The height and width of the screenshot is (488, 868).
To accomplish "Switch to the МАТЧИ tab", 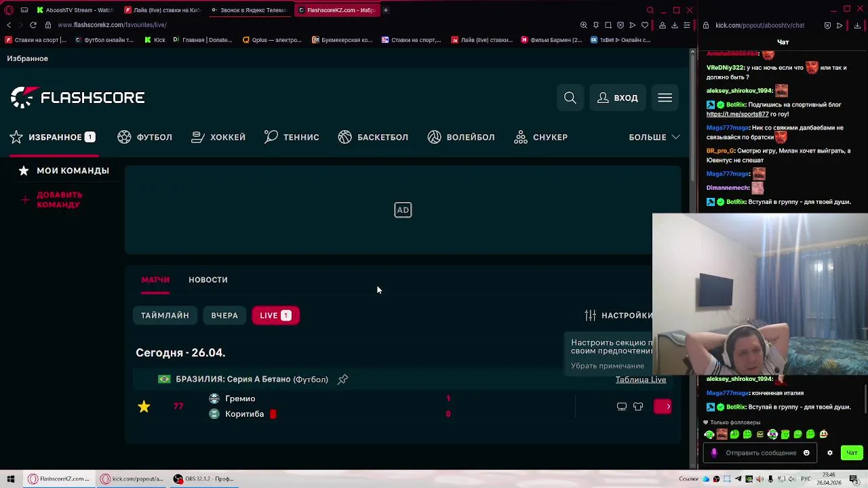I will click(155, 280).
